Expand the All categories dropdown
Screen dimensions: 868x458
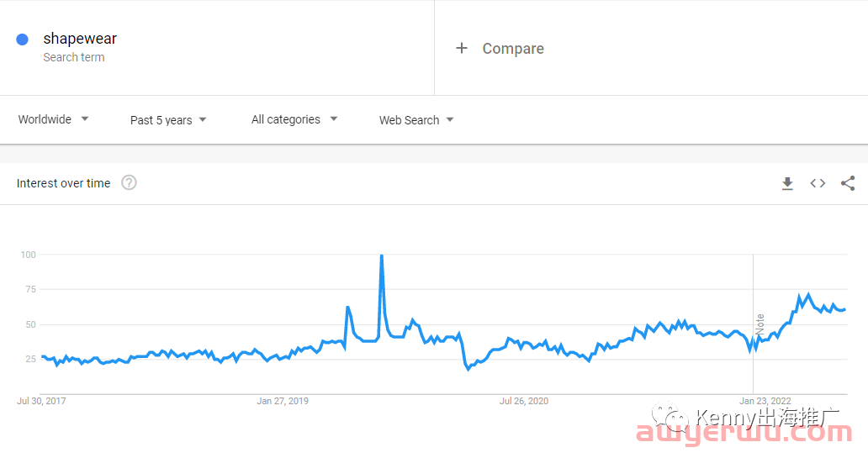[x=294, y=119]
